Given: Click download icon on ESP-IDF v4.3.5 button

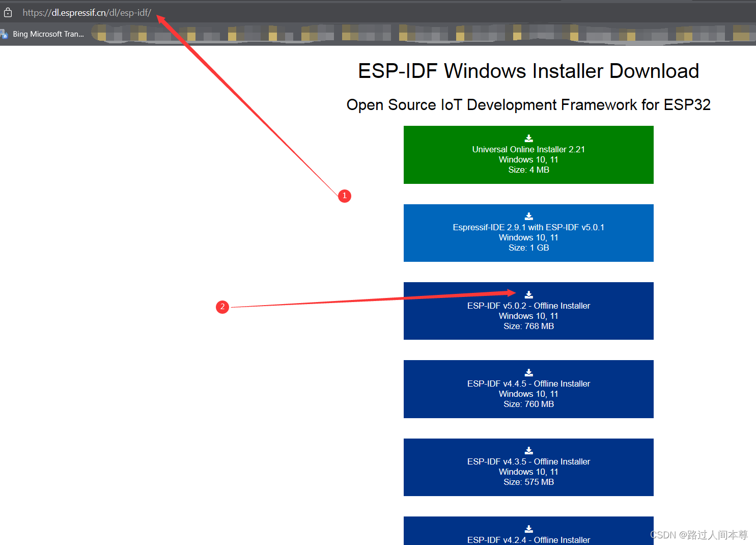Looking at the screenshot, I should point(528,450).
